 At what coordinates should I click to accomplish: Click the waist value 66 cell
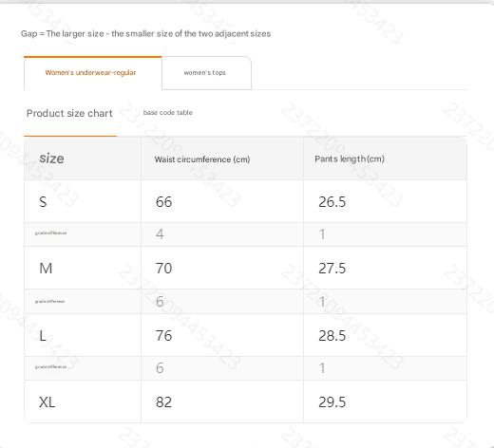[222, 201]
